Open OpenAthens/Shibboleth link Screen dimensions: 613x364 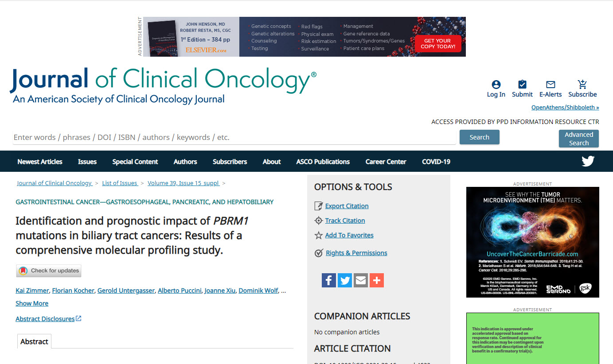coord(565,108)
